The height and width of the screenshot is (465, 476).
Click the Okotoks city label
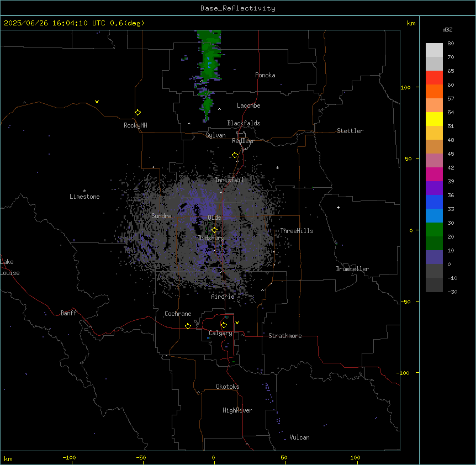coord(228,387)
